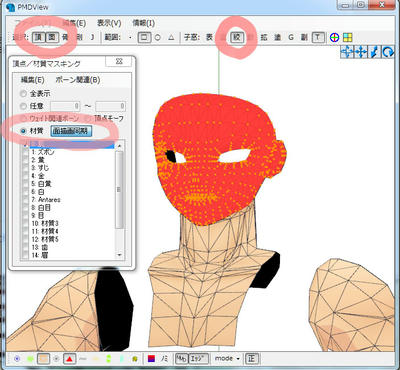The height and width of the screenshot is (370, 400).
Task: Click the material list scrollbar thumb
Action: [x=119, y=189]
